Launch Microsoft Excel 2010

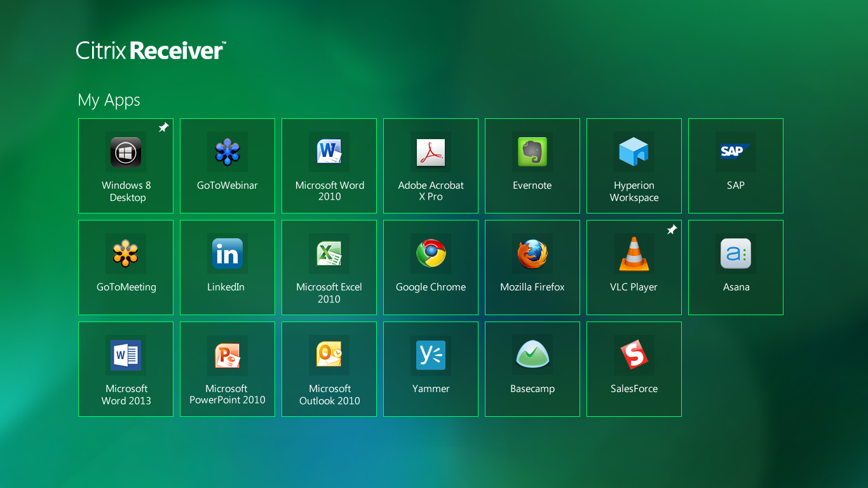(329, 267)
